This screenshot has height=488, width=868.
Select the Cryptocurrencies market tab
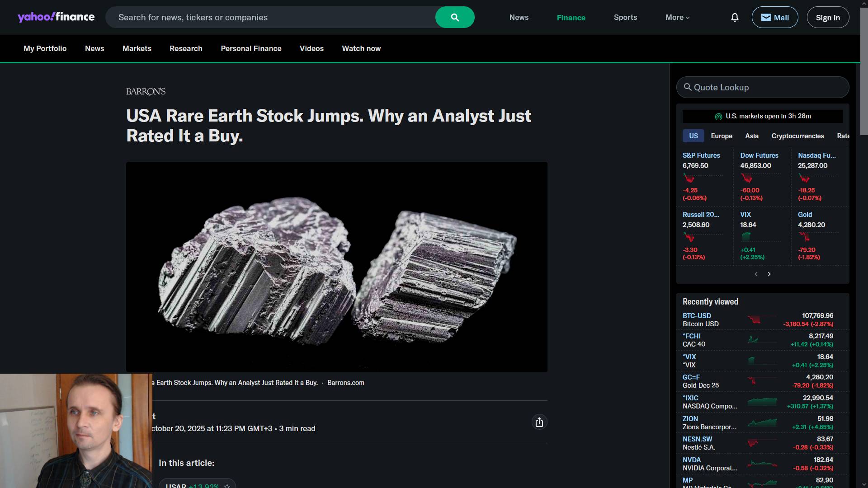pyautogui.click(x=797, y=136)
